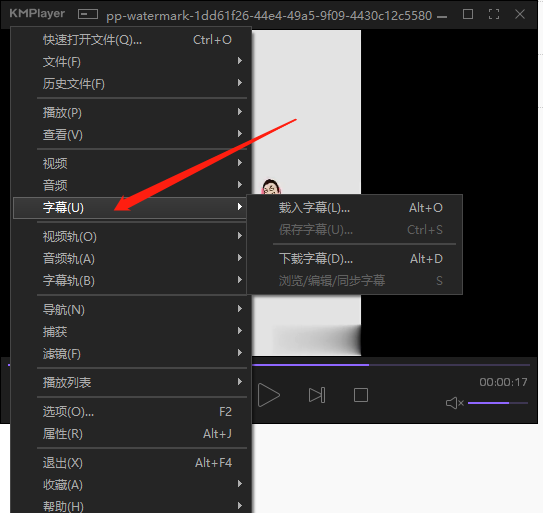This screenshot has height=513, width=543.
Task: Click the KMPlayer logo in title bar
Action: coord(37,14)
